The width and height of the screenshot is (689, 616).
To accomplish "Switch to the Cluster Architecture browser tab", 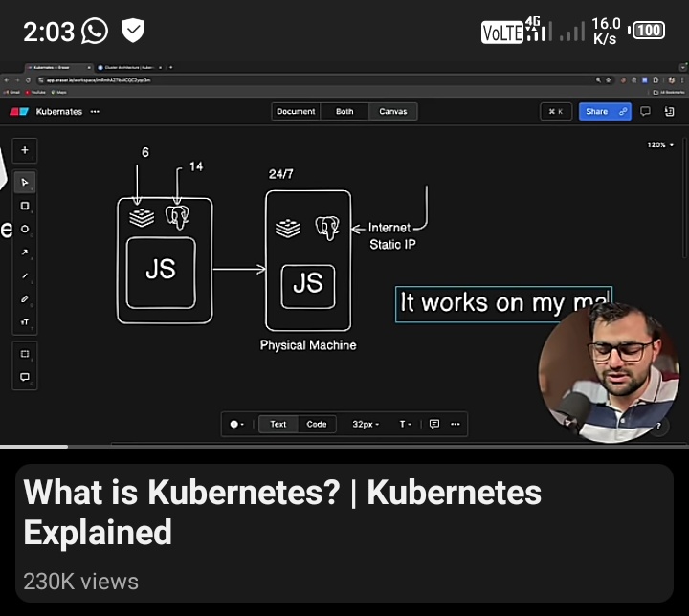I will pyautogui.click(x=129, y=67).
